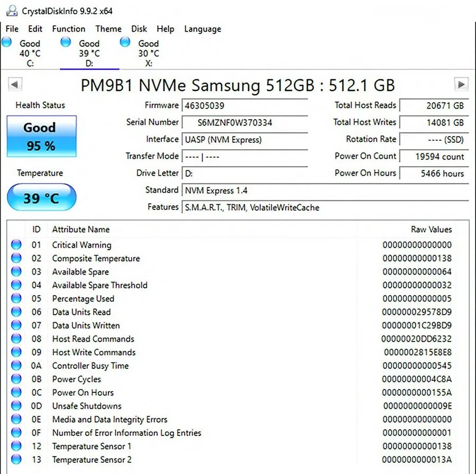The width and height of the screenshot is (476, 474).
Task: Click status orb of Critical Warning row
Action: pos(16,245)
